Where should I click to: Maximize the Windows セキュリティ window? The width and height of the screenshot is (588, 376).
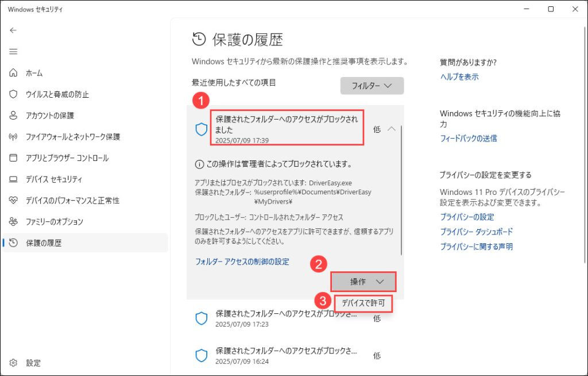coord(551,9)
